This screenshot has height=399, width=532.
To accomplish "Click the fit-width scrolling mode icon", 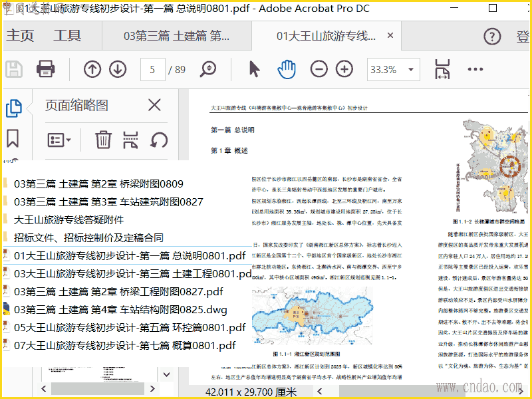I will pyautogui.click(x=442, y=69).
